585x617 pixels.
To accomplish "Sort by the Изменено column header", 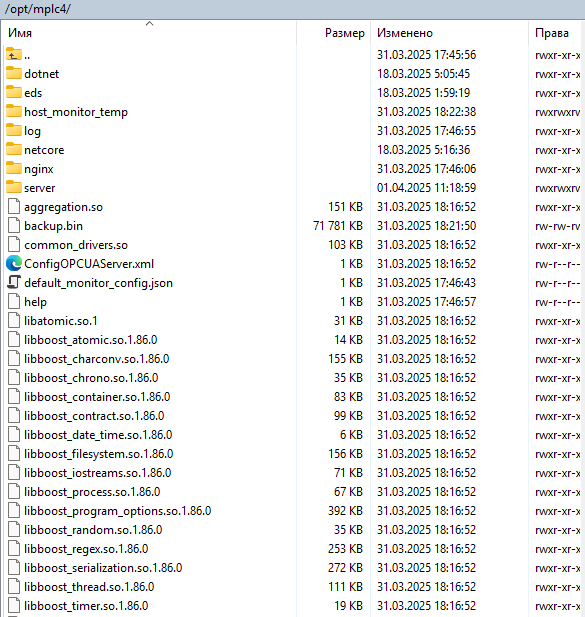I will point(449,33).
